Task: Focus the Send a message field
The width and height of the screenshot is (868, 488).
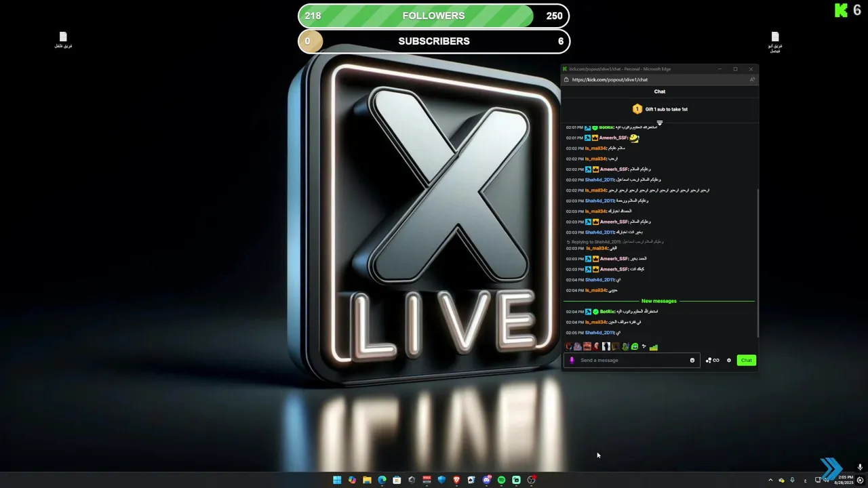Action: coord(632,361)
